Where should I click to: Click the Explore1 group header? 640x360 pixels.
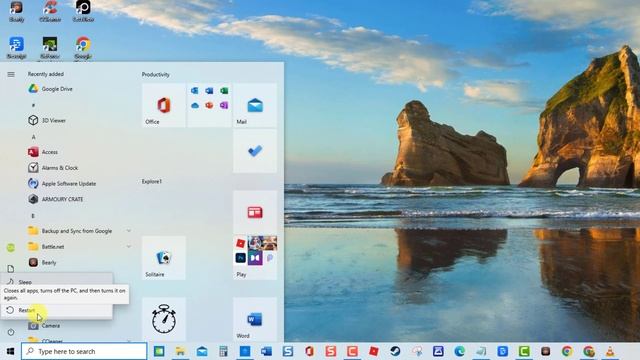[x=152, y=181]
